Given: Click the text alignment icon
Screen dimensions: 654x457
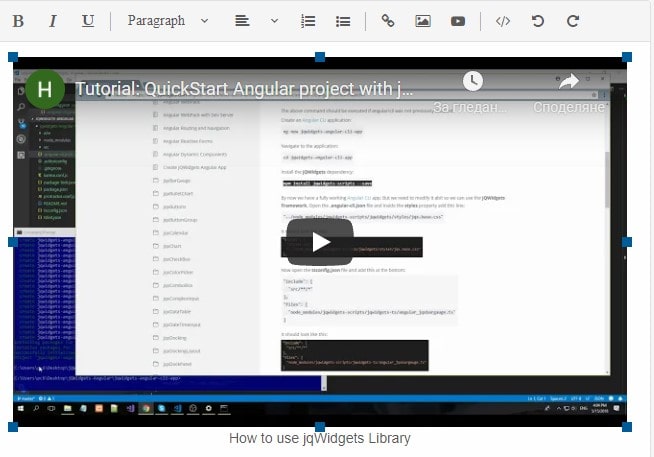Looking at the screenshot, I should pyautogui.click(x=242, y=21).
